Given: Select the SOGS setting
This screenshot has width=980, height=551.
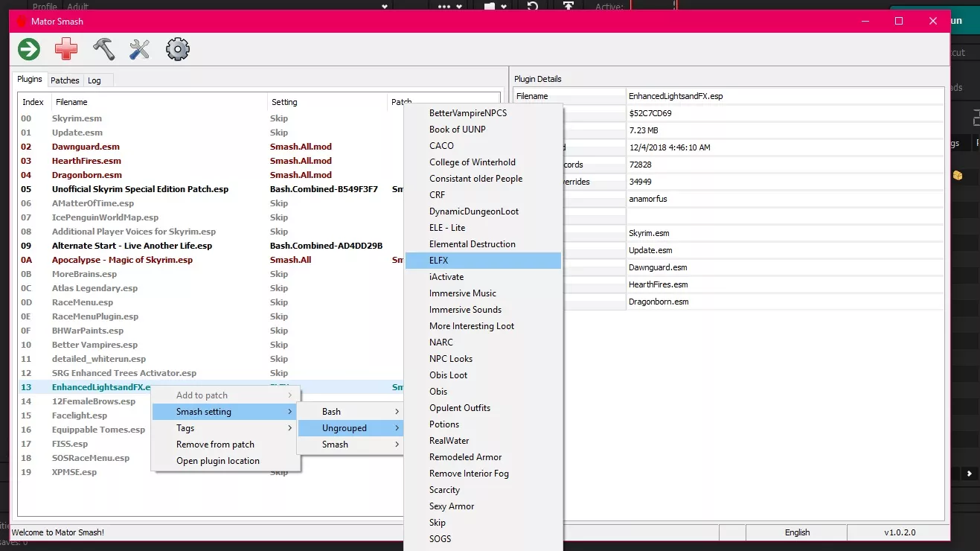Looking at the screenshot, I should (x=483, y=539).
